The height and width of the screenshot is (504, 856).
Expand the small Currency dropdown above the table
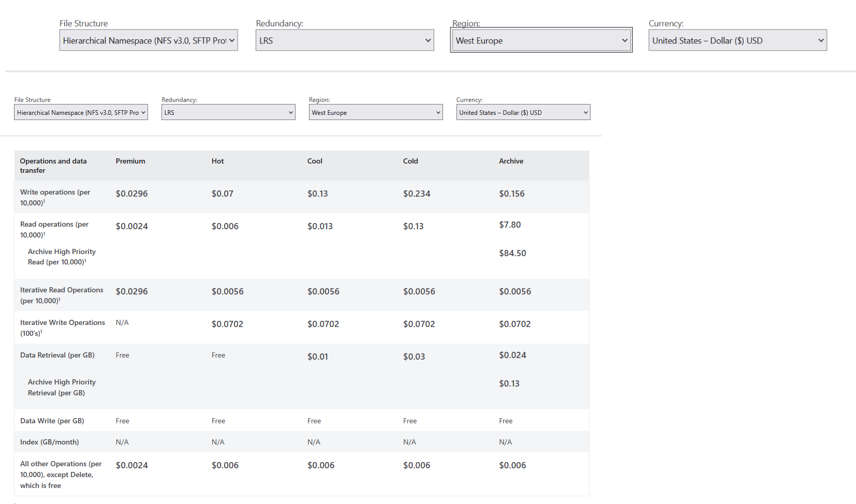[x=523, y=112]
